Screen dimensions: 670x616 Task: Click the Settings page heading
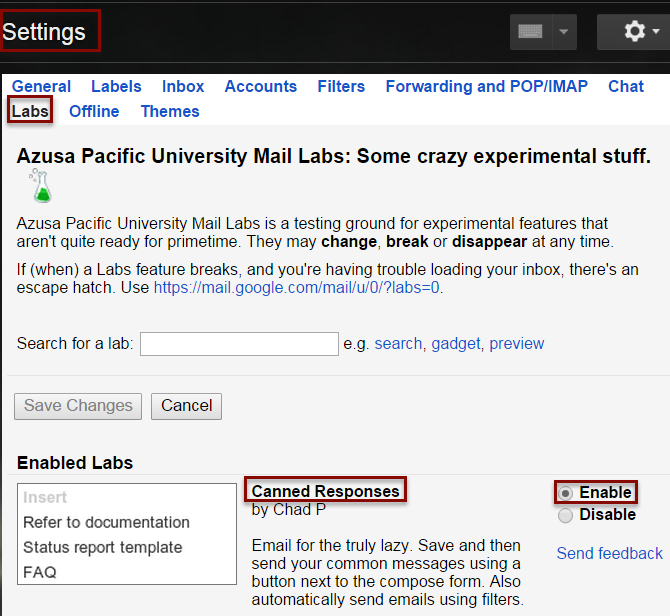[44, 32]
